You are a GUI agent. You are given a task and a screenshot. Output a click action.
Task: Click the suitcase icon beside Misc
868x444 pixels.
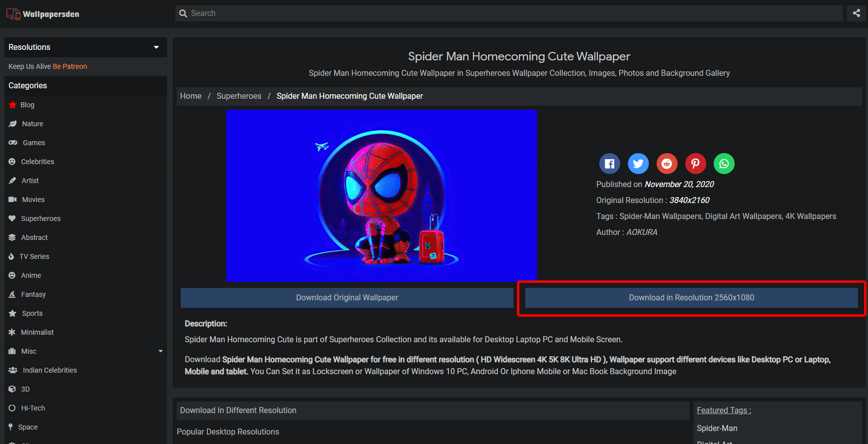[x=12, y=351]
